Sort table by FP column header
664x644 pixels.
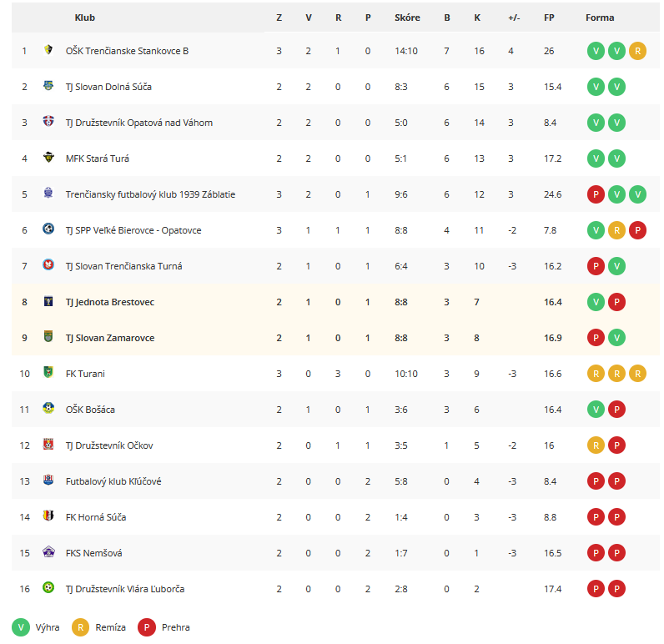549,18
